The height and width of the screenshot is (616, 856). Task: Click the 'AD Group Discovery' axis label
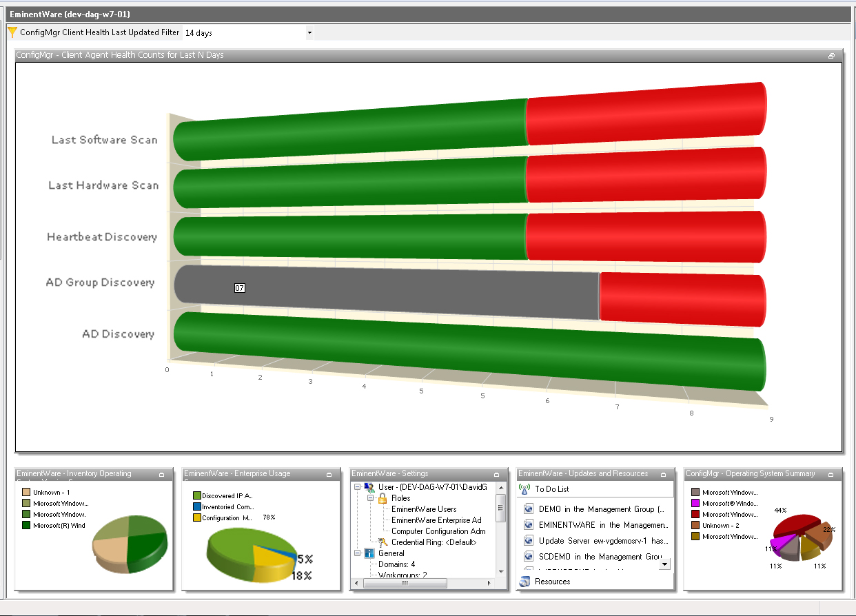[100, 283]
